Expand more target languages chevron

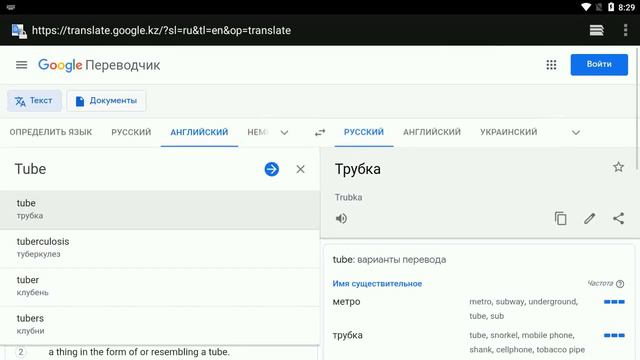(x=576, y=133)
